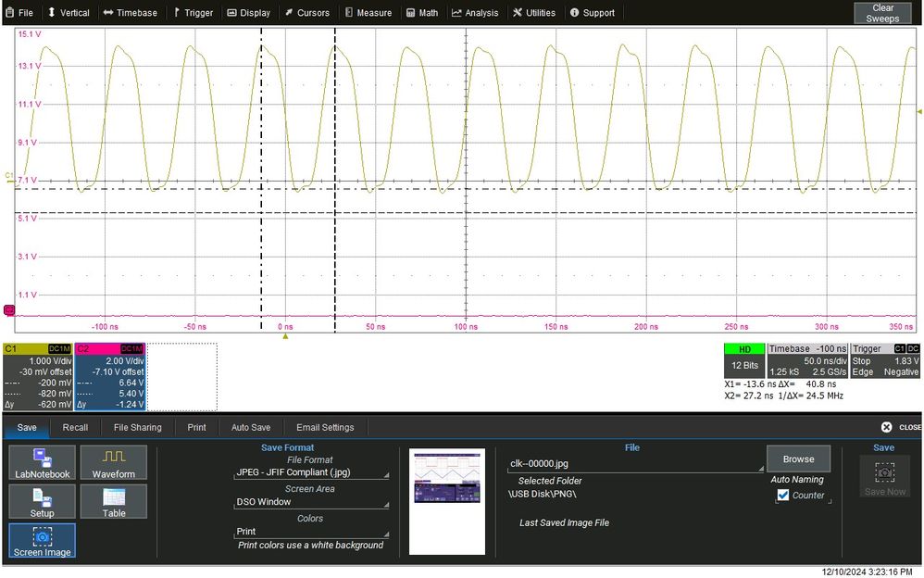Click the 1/ΔX= 24.5 MHz readout
This screenshot has height=578, width=924.
[811, 396]
